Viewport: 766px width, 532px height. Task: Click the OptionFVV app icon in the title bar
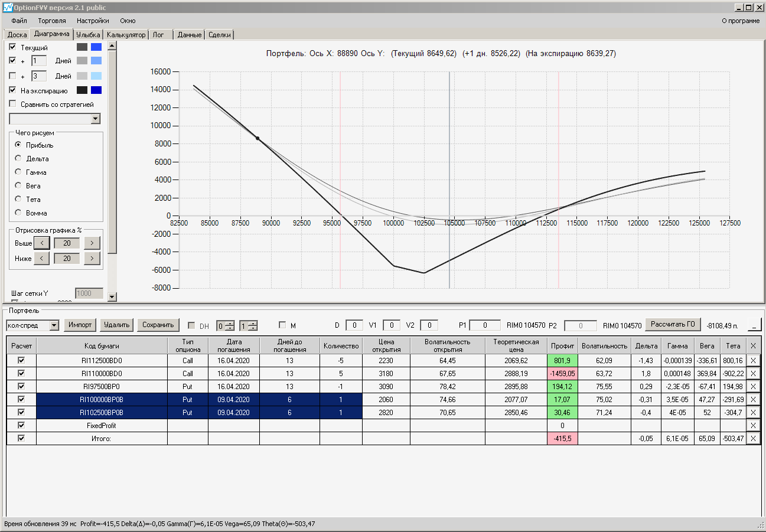(x=7, y=8)
